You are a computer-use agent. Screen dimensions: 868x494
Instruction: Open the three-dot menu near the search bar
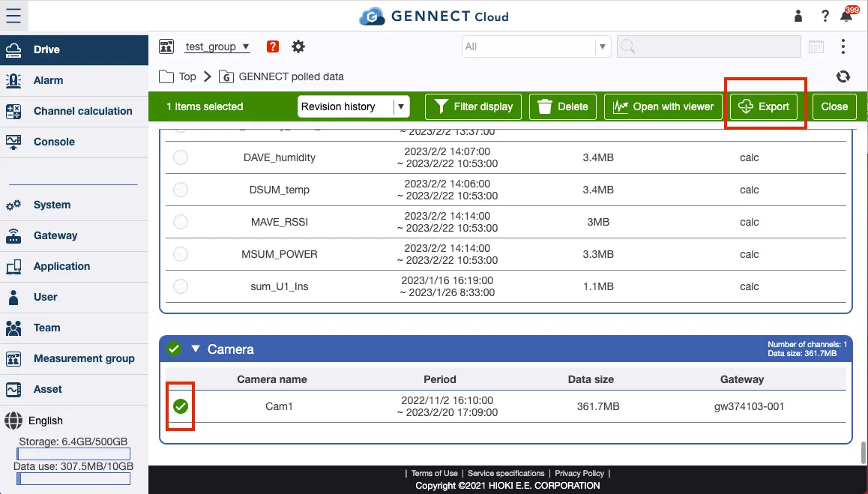pos(843,46)
